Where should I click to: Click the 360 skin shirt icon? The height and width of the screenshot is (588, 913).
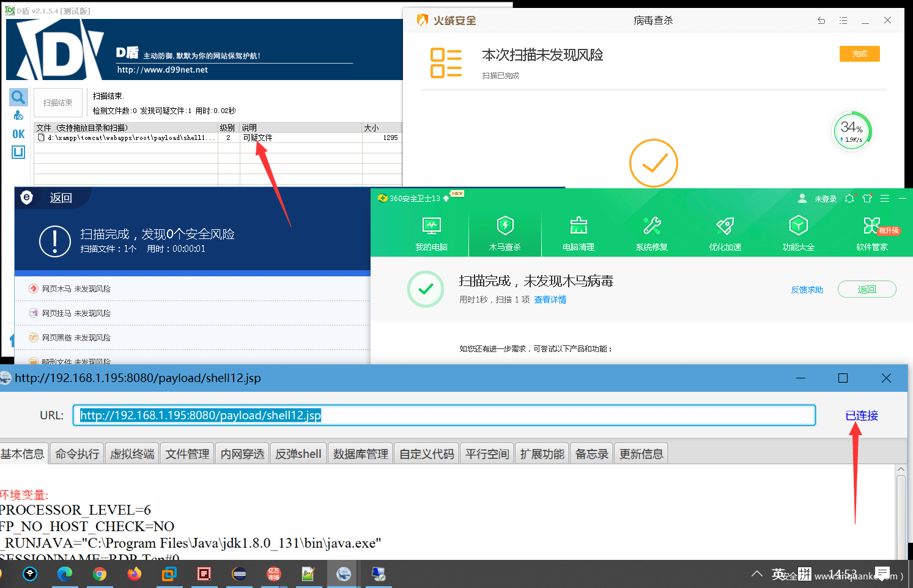click(867, 199)
